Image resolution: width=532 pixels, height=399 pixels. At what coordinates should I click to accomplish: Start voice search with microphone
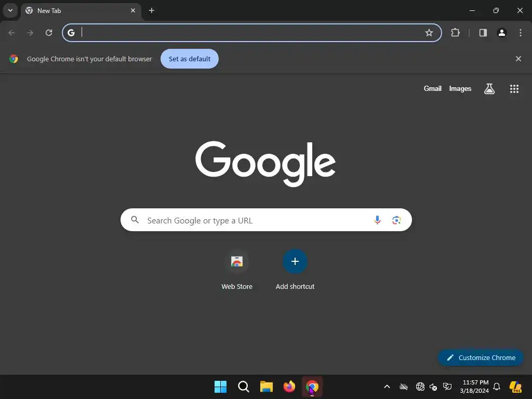(x=377, y=220)
